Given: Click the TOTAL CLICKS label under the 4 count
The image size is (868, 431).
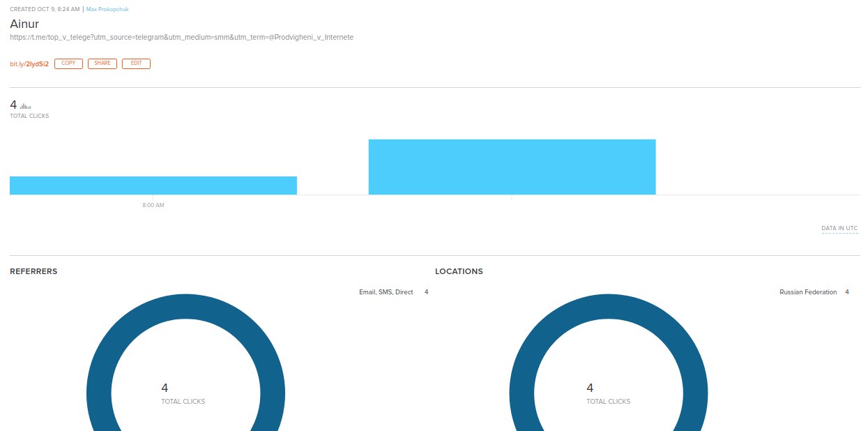Looking at the screenshot, I should tap(29, 116).
